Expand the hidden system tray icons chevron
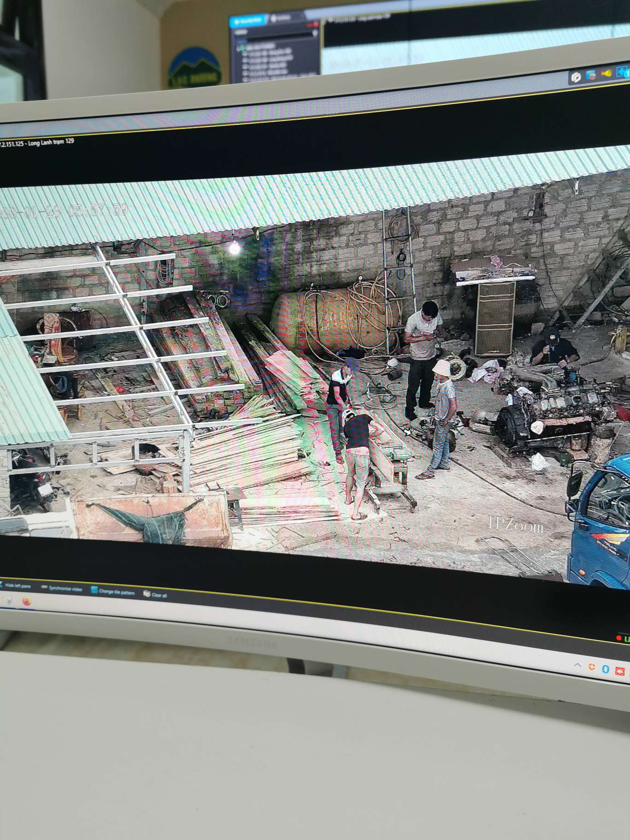Viewport: 630px width, 840px height. coord(577,665)
